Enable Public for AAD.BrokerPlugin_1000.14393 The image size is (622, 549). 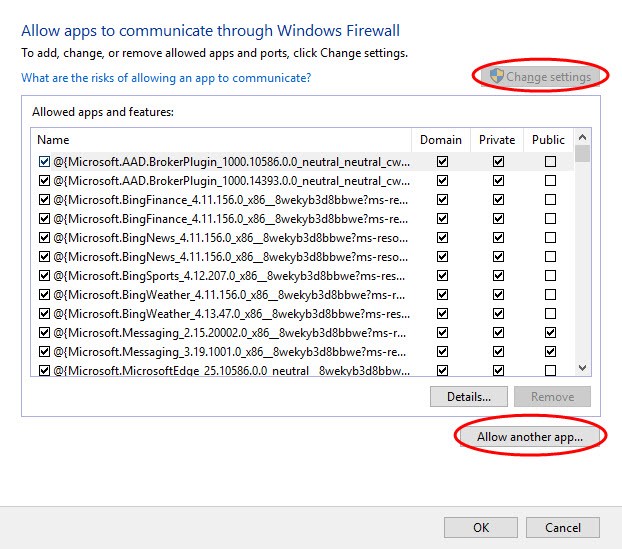pyautogui.click(x=550, y=180)
